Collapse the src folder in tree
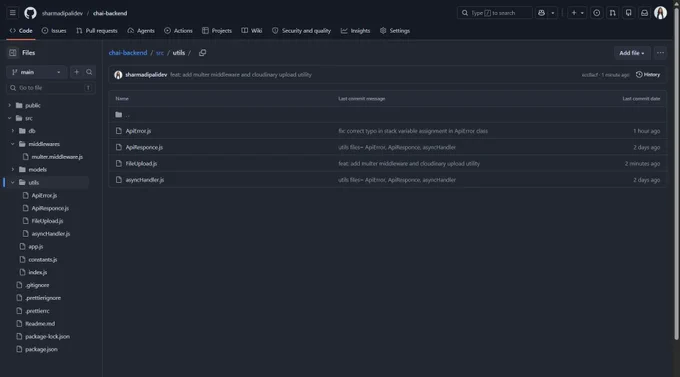Image resolution: width=680 pixels, height=377 pixels. click(10, 118)
